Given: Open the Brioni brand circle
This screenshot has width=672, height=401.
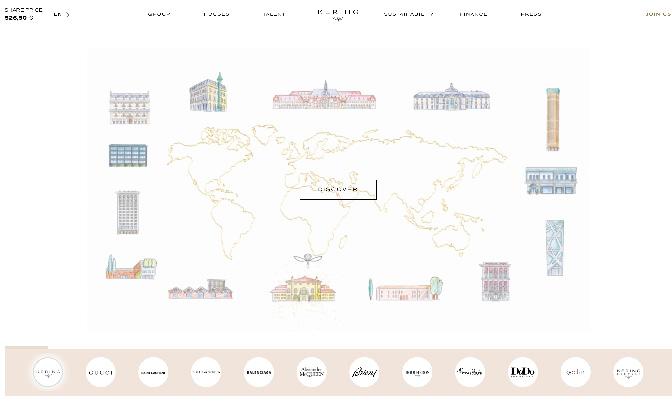Looking at the screenshot, I should point(364,372).
